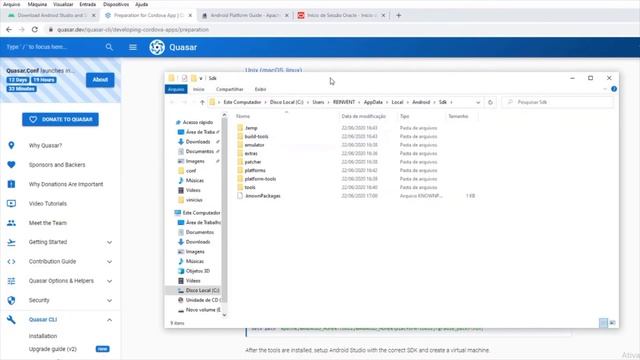Open the Início ribbon tab
Viewport: 640px width, 360px height.
click(198, 89)
